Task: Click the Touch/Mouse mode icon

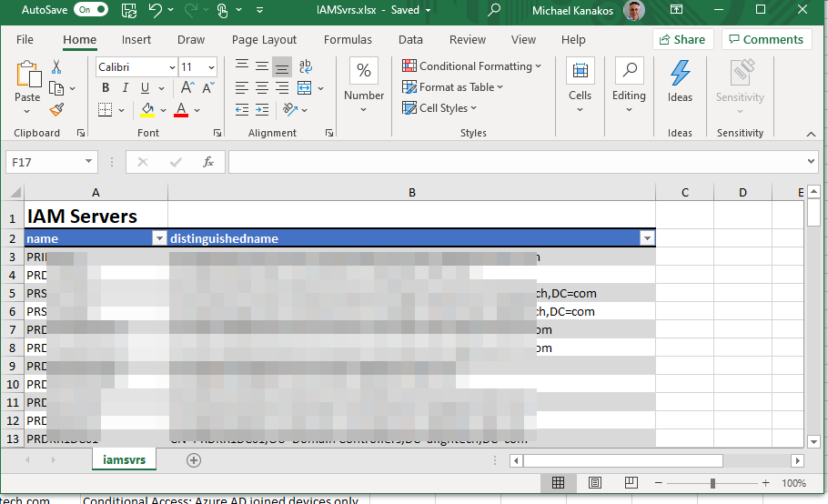Action: (x=223, y=10)
